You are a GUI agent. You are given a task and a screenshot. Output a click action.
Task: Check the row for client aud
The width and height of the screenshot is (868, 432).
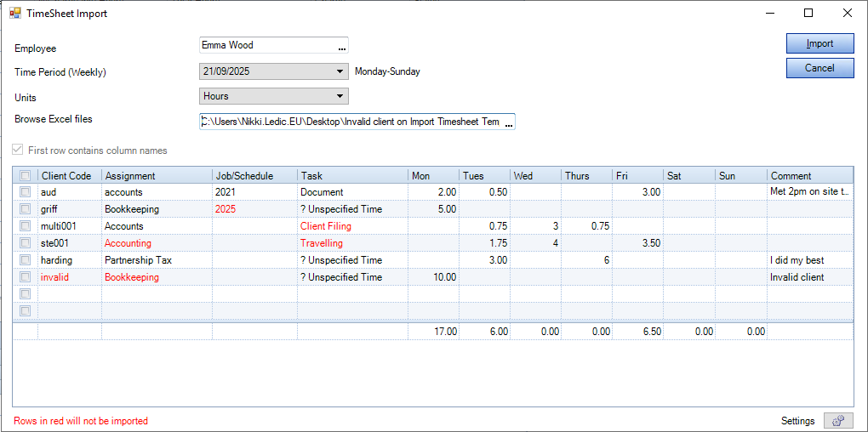pos(25,192)
